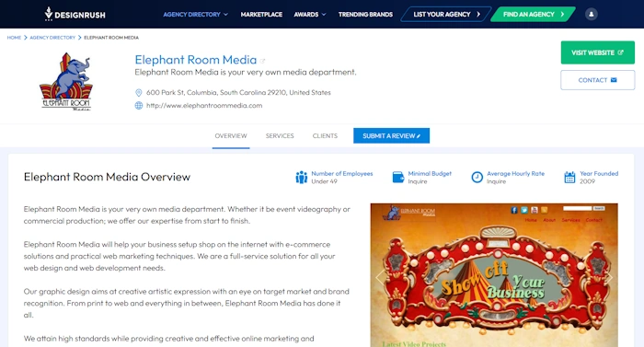Click the Visit Website button
The image size is (644, 347).
(598, 52)
